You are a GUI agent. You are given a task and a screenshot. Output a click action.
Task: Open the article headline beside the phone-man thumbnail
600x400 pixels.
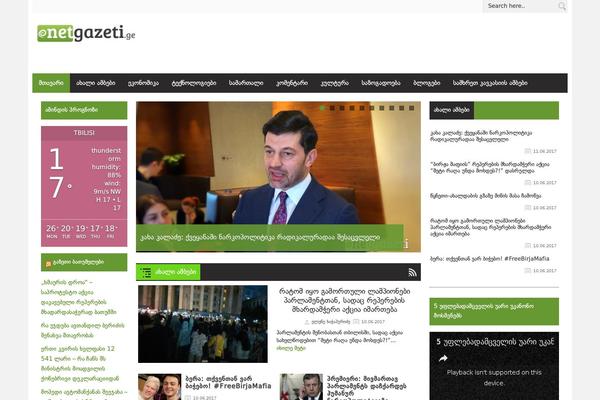(367, 387)
